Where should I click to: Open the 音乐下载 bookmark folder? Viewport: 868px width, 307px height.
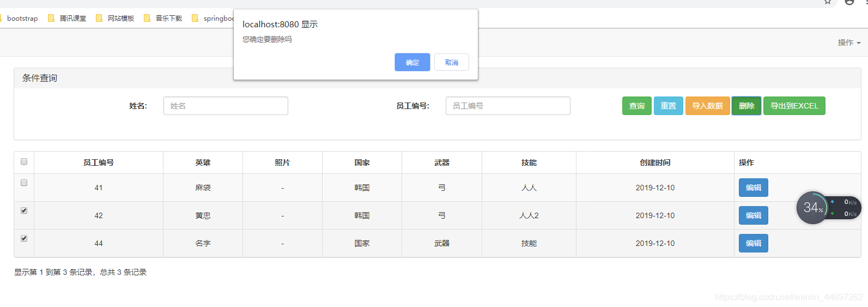(x=163, y=18)
